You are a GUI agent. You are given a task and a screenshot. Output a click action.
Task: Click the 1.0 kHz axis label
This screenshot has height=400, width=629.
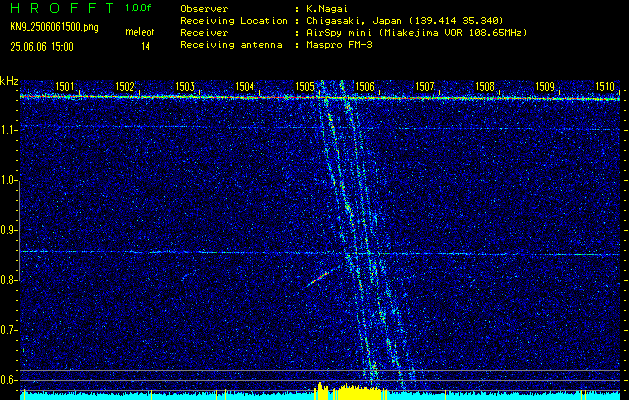[x=9, y=181]
